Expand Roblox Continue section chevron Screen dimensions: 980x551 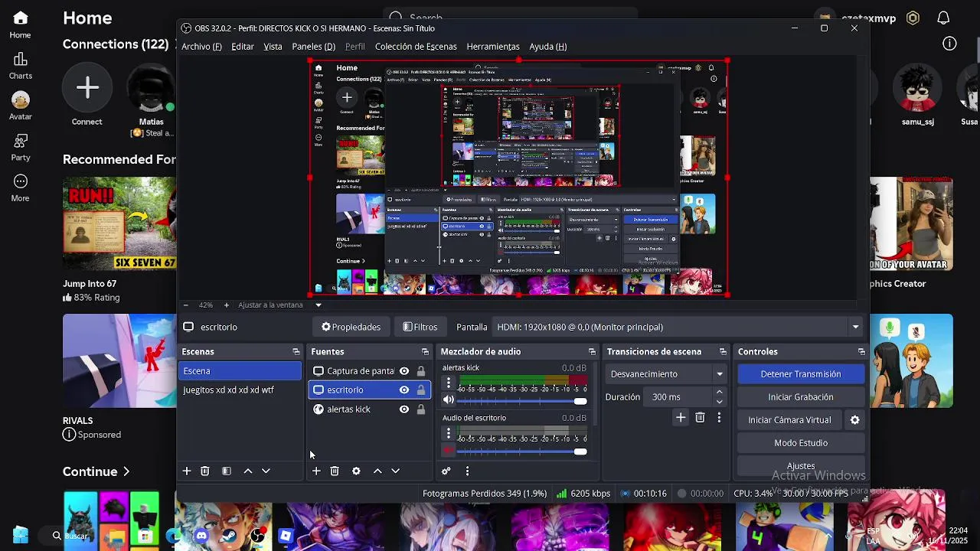[x=126, y=472]
